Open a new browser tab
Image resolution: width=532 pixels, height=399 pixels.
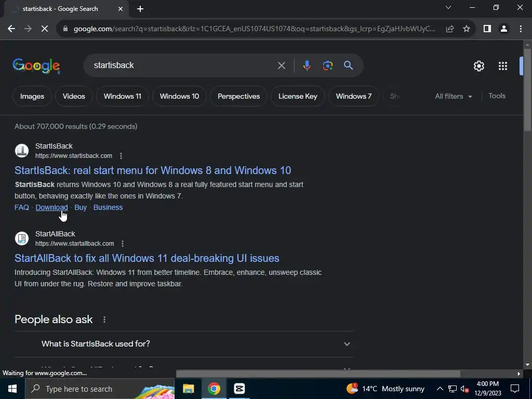tap(140, 9)
